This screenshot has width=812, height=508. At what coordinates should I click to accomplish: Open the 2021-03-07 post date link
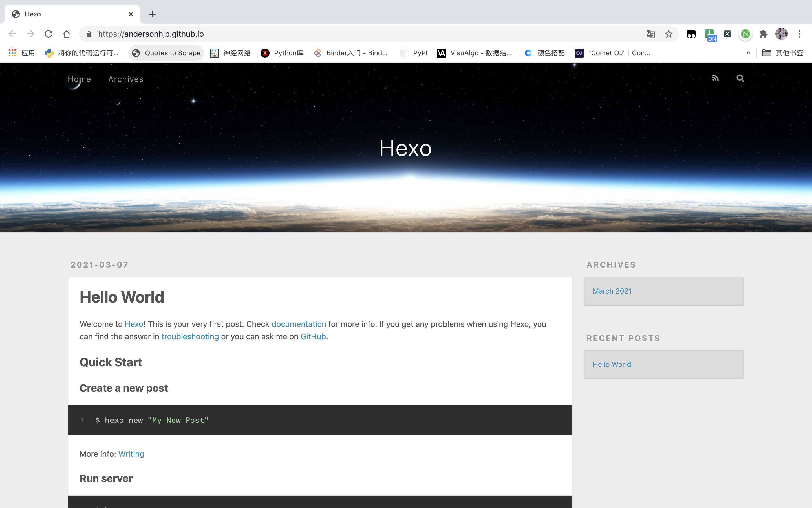(x=100, y=265)
